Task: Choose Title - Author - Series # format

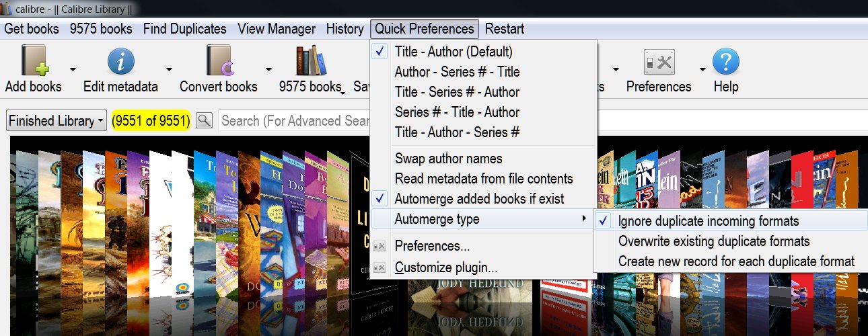Action: (483, 132)
